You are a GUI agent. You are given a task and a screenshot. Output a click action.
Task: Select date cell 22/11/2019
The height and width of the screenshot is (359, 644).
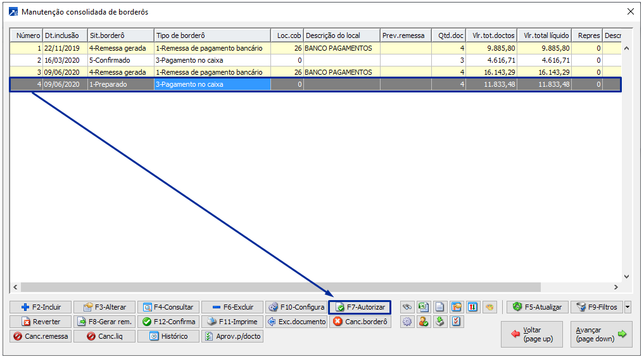pyautogui.click(x=65, y=48)
